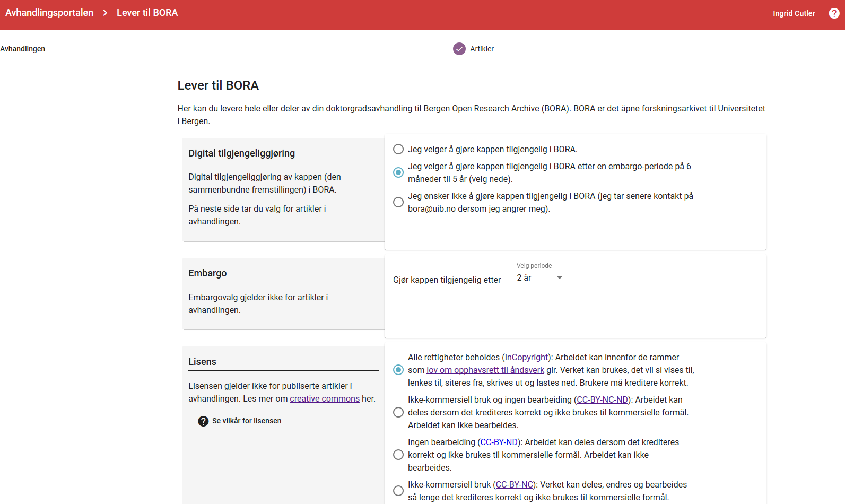This screenshot has width=845, height=504.
Task: Open the CC-BY-NC link
Action: point(515,485)
